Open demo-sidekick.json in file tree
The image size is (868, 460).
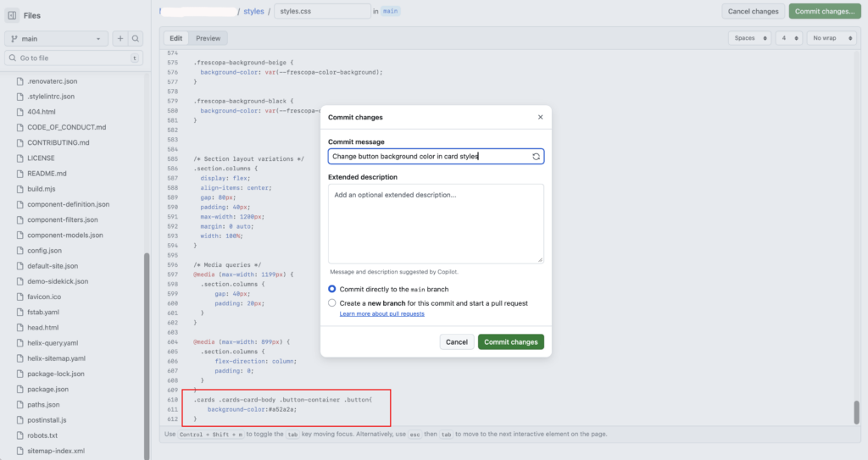[x=58, y=281]
